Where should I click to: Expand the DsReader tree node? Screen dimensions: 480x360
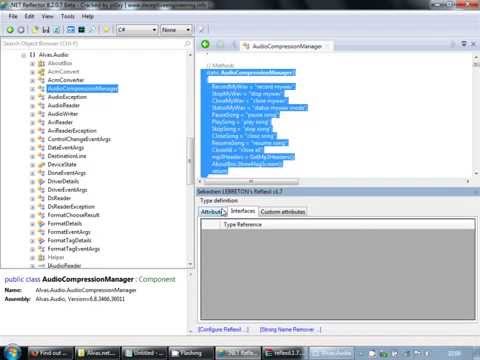coord(32,198)
